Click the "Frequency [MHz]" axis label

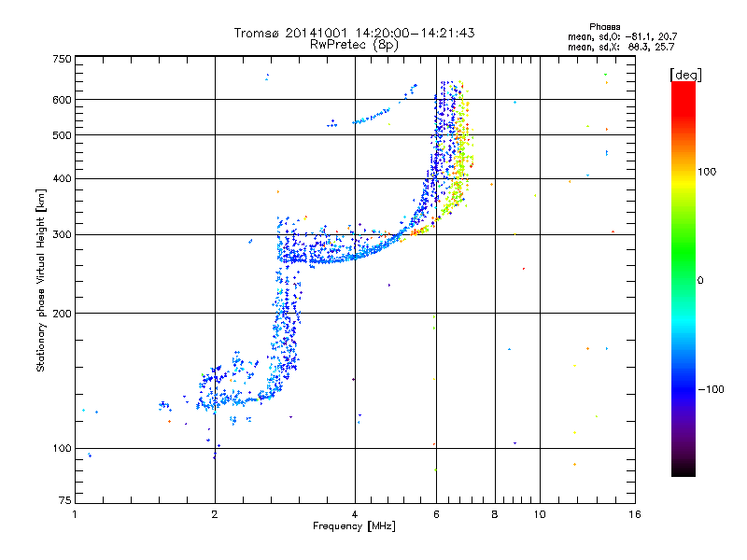[x=354, y=526]
